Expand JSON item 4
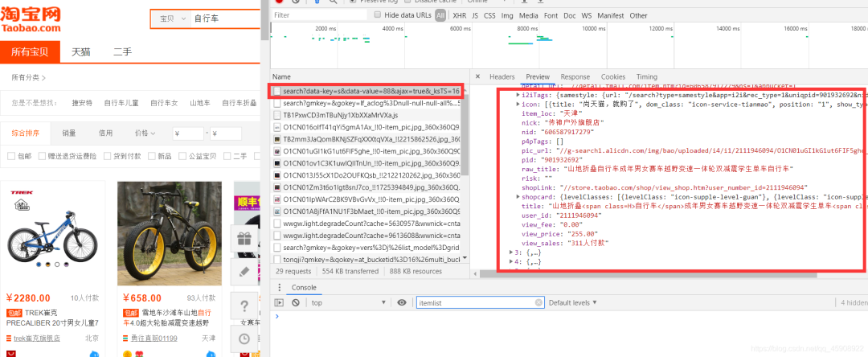The height and width of the screenshot is (357, 868). pyautogui.click(x=510, y=261)
